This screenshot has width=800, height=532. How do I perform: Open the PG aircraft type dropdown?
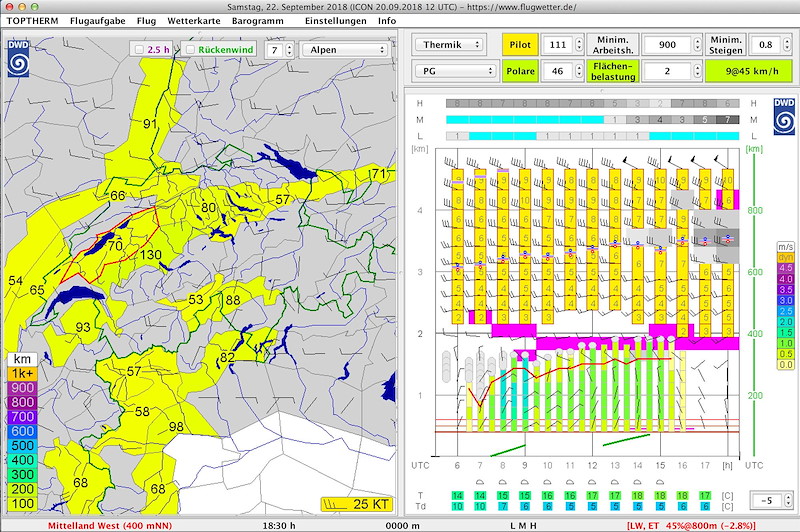(456, 71)
